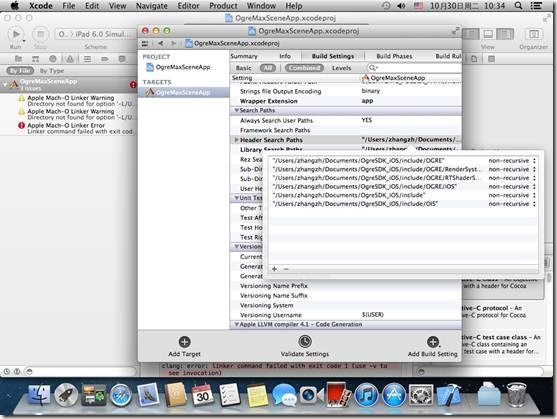Remove a search path with minus button
Image resolution: width=557 pixels, height=419 pixels.
(286, 269)
